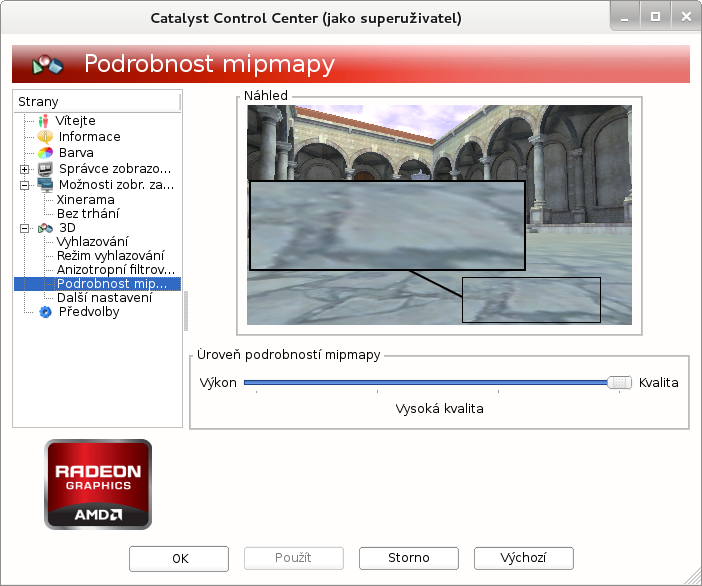The width and height of the screenshot is (702, 586).
Task: Click the Správce zobrazování monitor icon
Action: (x=45, y=169)
